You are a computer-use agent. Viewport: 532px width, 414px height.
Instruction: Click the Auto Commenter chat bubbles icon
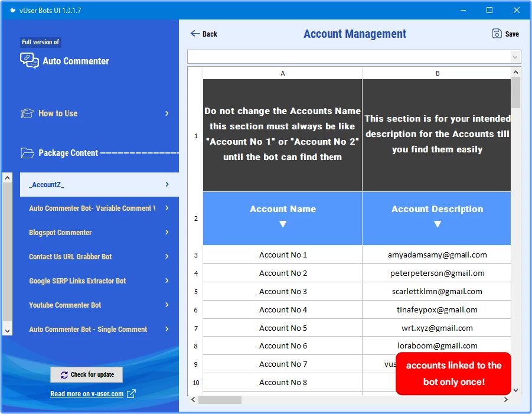point(29,60)
